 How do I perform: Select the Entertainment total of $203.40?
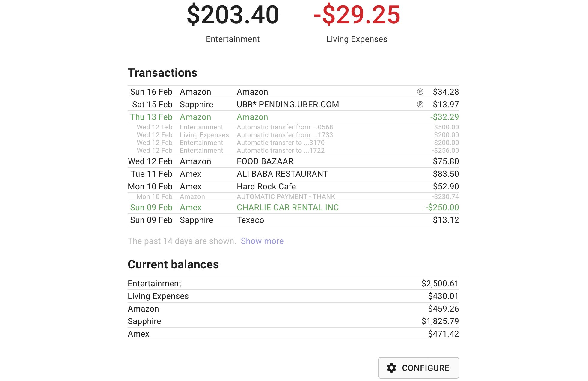tap(233, 13)
